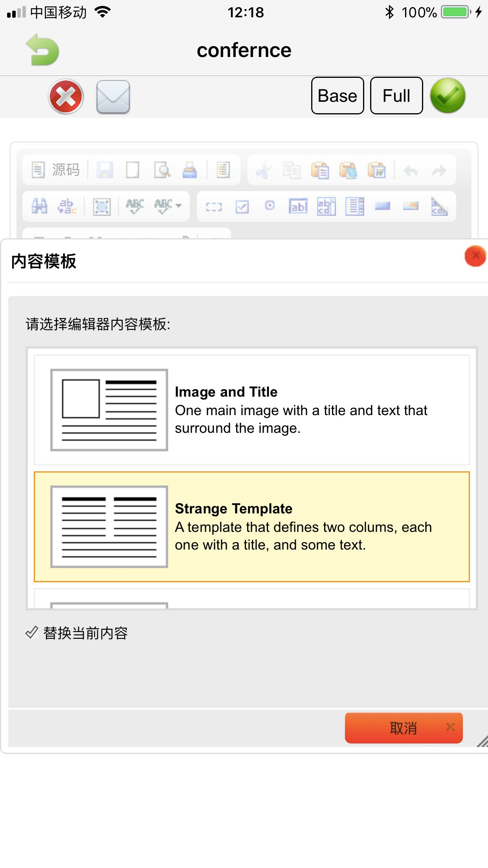Insert a Text Field

[298, 206]
